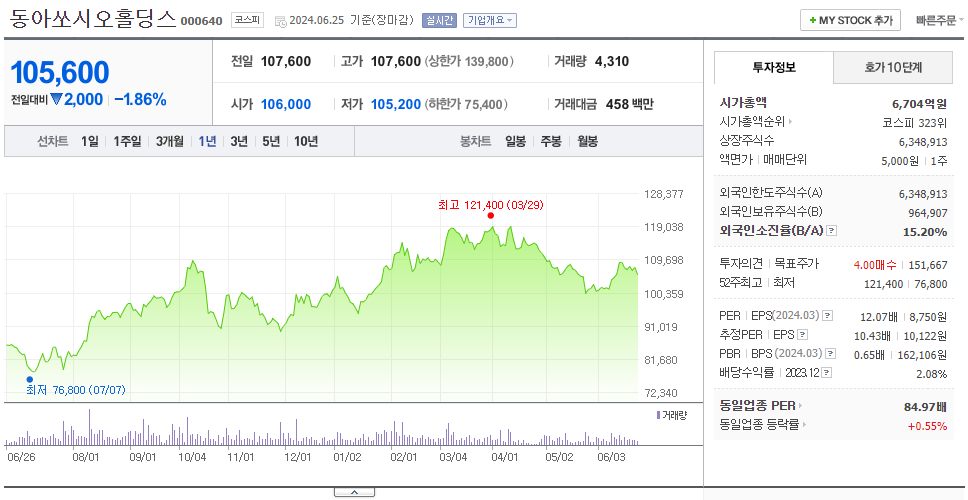Click the 외국인소진율 value 15.20%
The image size is (968, 500).
click(x=926, y=231)
